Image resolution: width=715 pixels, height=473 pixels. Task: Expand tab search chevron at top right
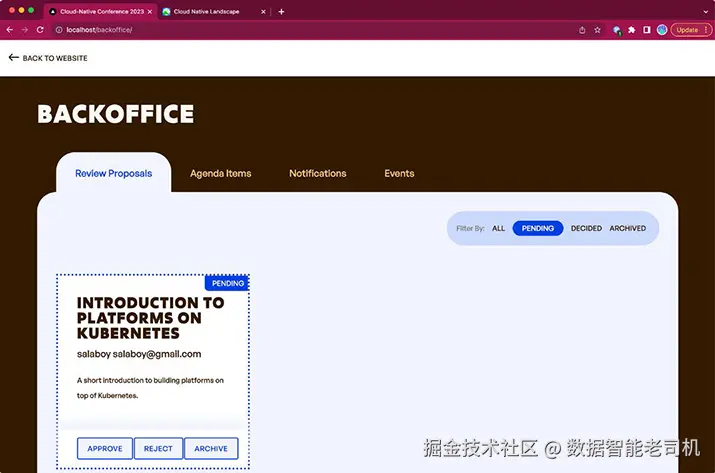[706, 12]
